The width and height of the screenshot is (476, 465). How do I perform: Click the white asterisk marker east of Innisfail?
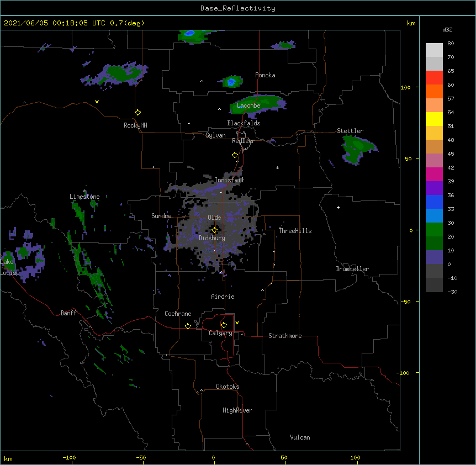click(x=277, y=167)
